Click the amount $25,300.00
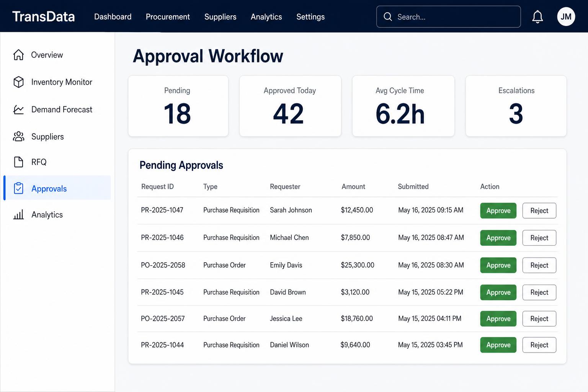This screenshot has width=588, height=392. click(358, 265)
